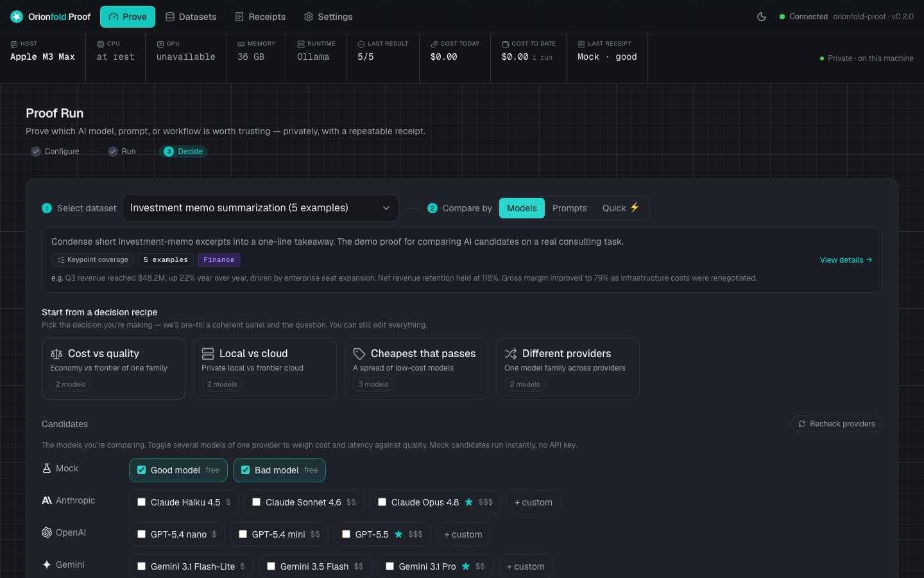Check the Claude Sonnet 4.6 checkbox
Screen dimensions: 924x578
(x=257, y=502)
